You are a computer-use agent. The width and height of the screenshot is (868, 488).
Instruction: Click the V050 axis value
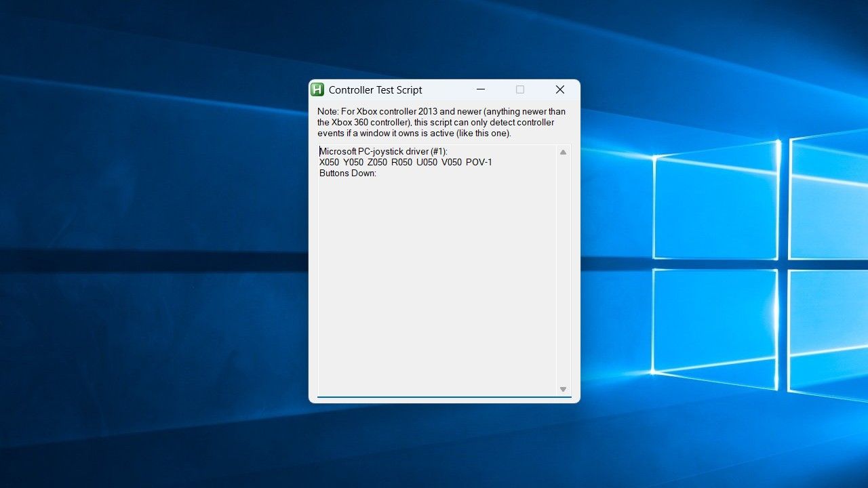pyautogui.click(x=452, y=163)
